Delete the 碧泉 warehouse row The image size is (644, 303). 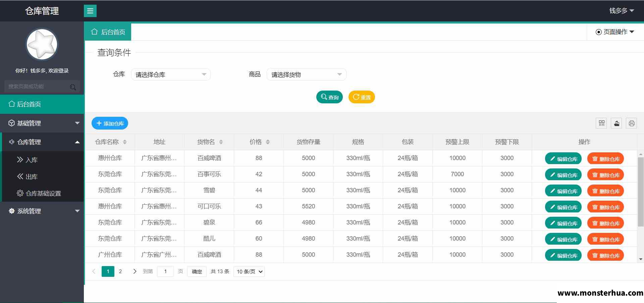pyautogui.click(x=605, y=223)
